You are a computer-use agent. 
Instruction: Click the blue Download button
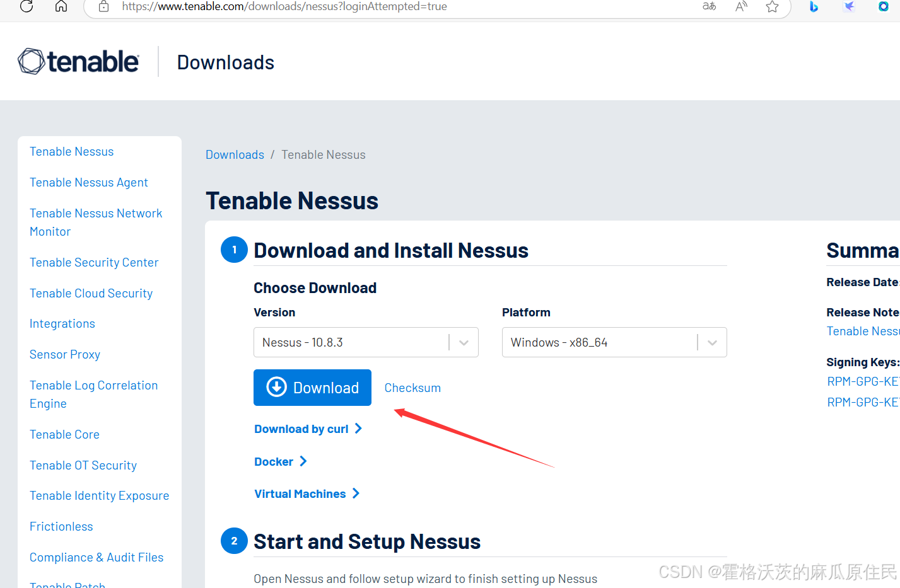click(x=312, y=388)
